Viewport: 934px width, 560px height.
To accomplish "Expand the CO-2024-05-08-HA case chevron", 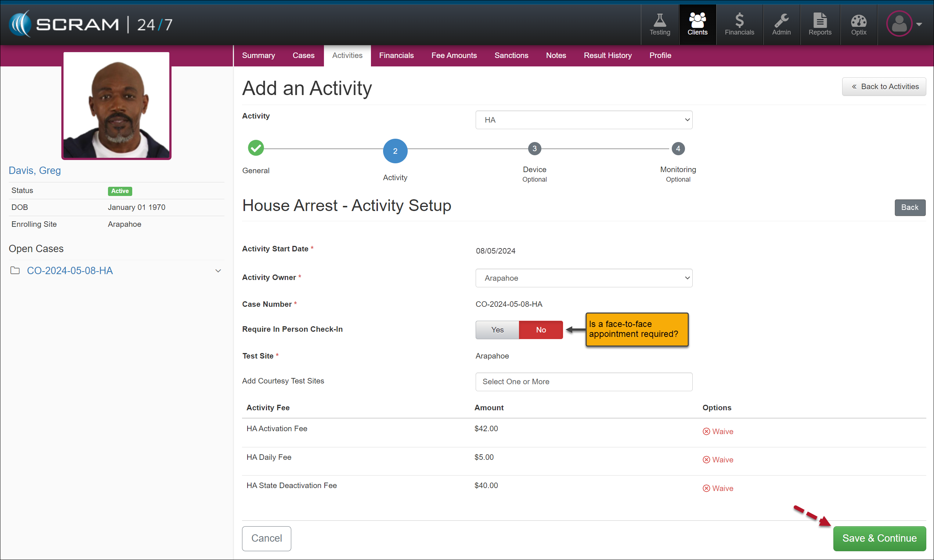I will click(x=218, y=271).
